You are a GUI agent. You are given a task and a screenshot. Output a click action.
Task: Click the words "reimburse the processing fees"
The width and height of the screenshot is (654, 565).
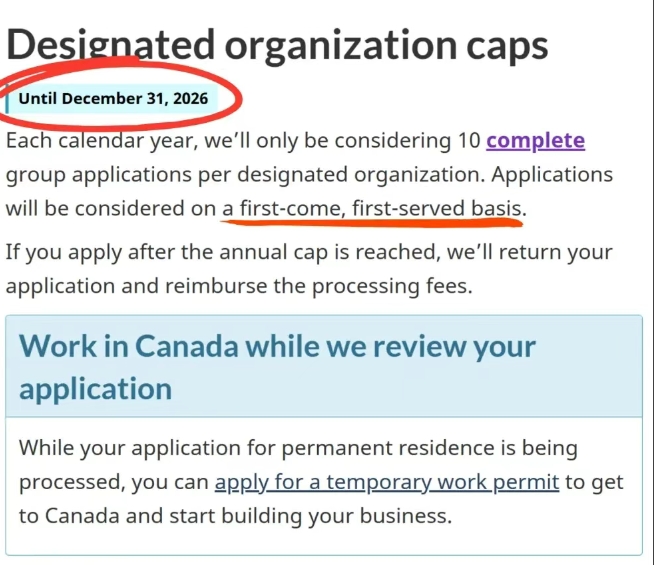tap(319, 286)
